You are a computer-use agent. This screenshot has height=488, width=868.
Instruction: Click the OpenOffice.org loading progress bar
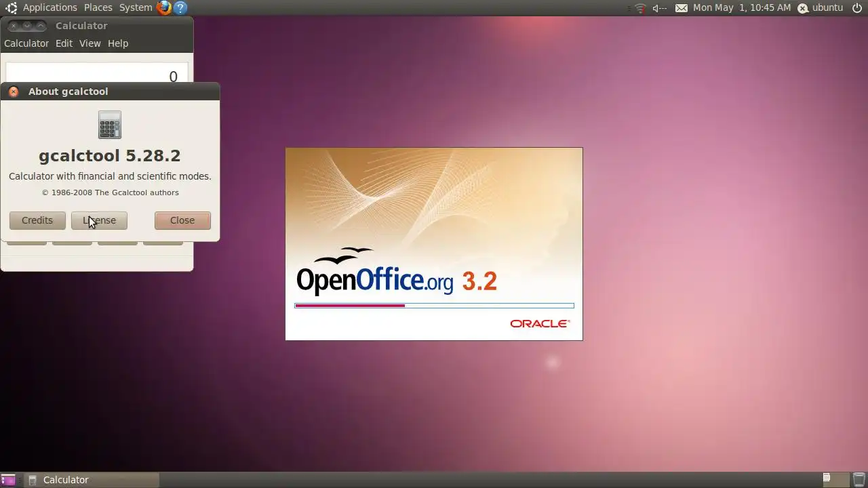[x=434, y=306]
